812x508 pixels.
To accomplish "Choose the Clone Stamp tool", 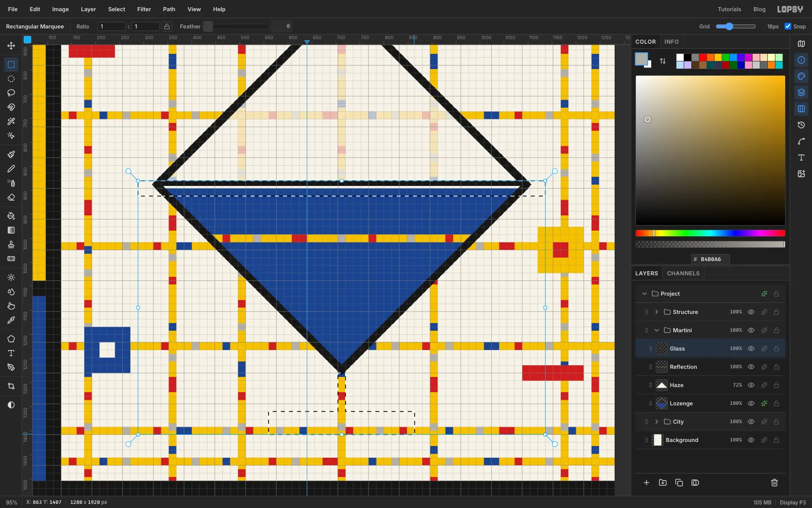I will point(11,244).
